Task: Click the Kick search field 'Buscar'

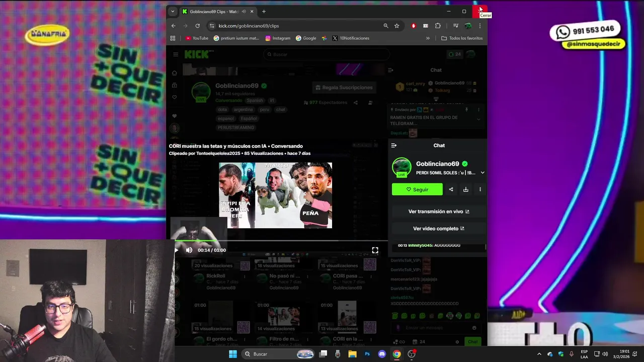Action: (x=326, y=54)
